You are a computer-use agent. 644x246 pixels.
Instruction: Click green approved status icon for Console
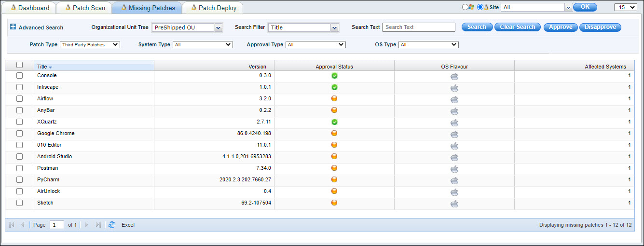[x=334, y=76]
